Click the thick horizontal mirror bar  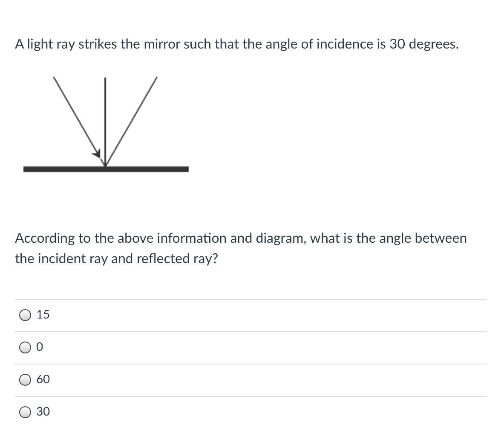64,169
